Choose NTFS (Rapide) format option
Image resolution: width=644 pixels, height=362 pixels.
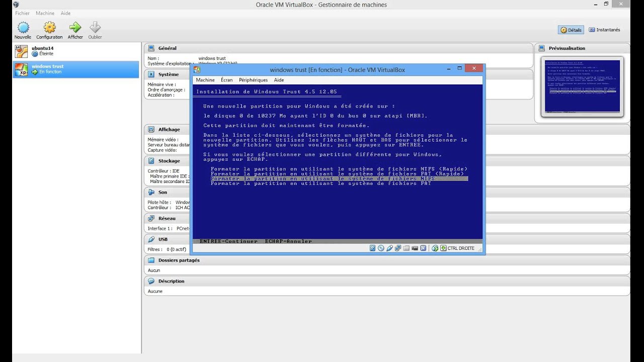tap(339, 168)
